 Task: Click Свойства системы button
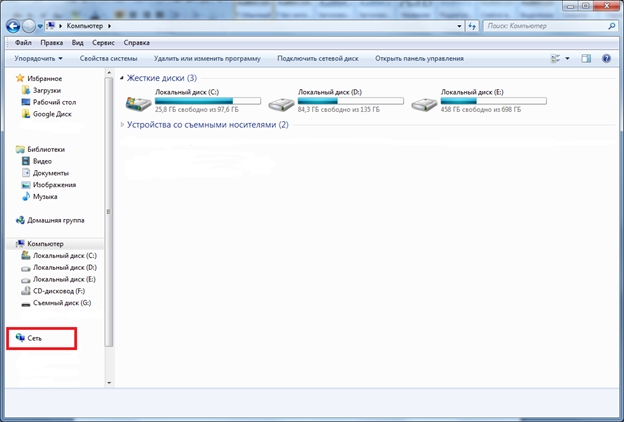tap(108, 59)
